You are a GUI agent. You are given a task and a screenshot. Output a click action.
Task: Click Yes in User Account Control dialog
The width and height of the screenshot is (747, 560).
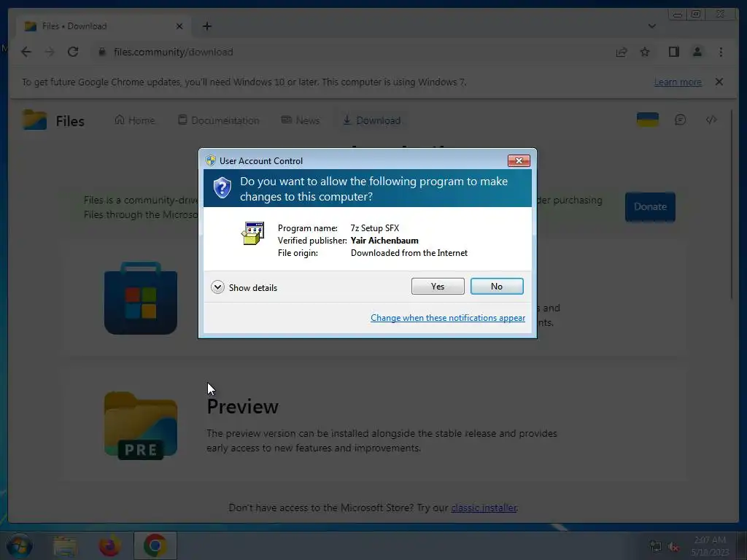pos(438,286)
